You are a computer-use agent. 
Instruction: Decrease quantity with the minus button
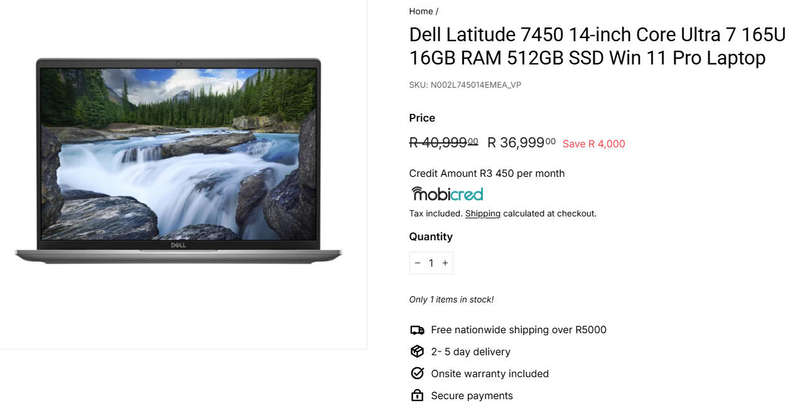click(x=417, y=263)
